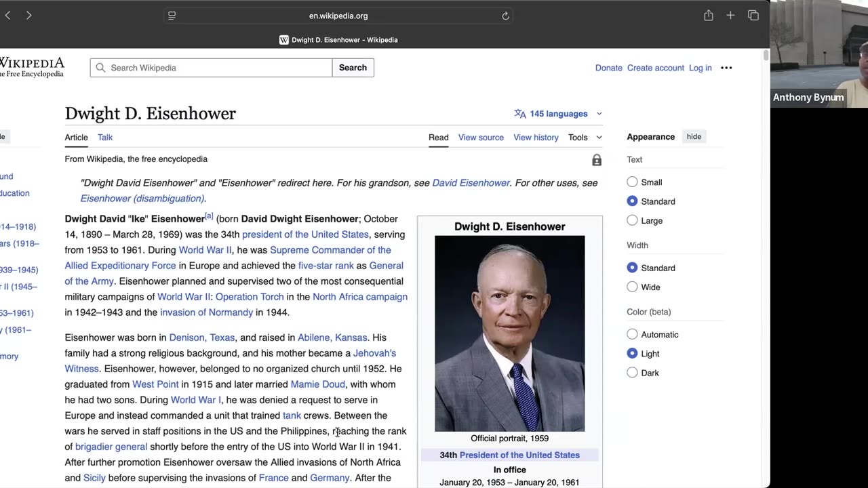868x488 pixels.
Task: Click the Search button
Action: 353,68
